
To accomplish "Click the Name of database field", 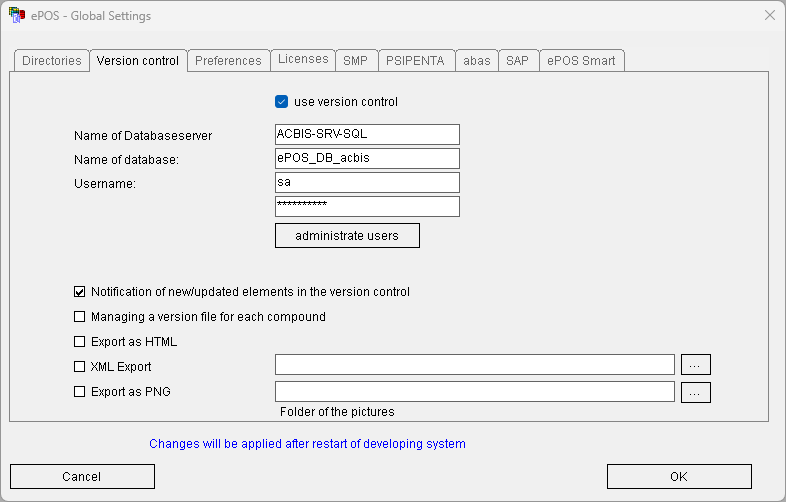I will (x=367, y=158).
